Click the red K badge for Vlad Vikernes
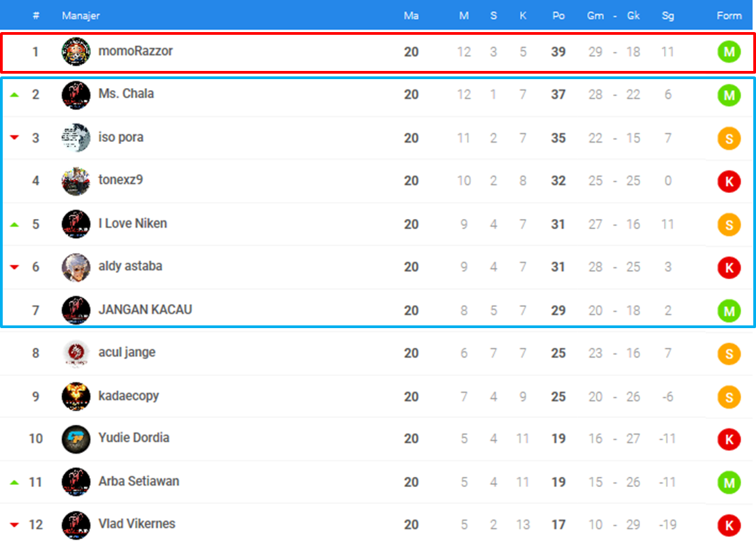 pyautogui.click(x=729, y=525)
